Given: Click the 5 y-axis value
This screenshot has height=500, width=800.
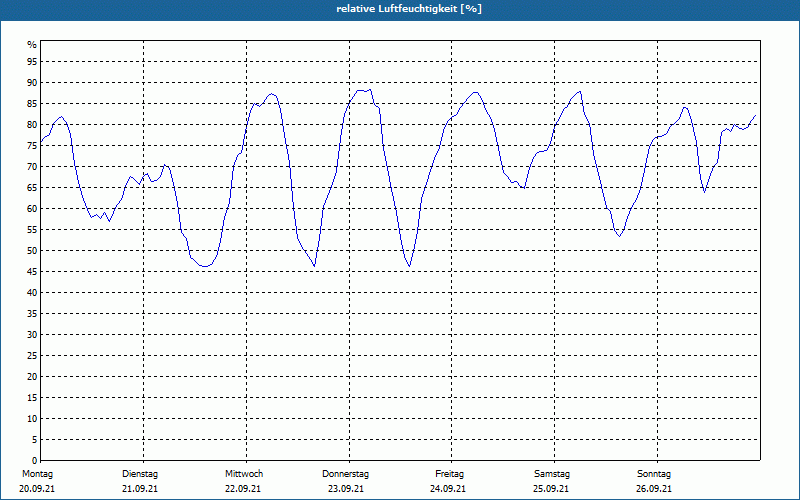Looking at the screenshot, I should [35, 440].
